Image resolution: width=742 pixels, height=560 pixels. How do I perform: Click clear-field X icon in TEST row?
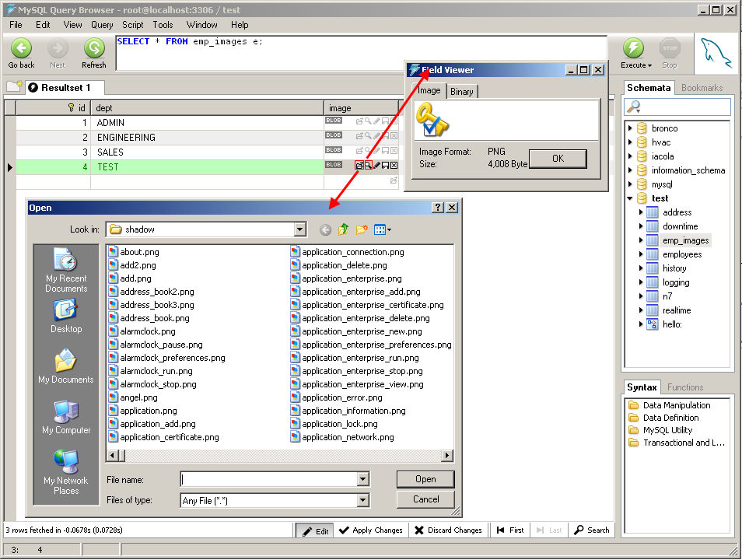(394, 165)
